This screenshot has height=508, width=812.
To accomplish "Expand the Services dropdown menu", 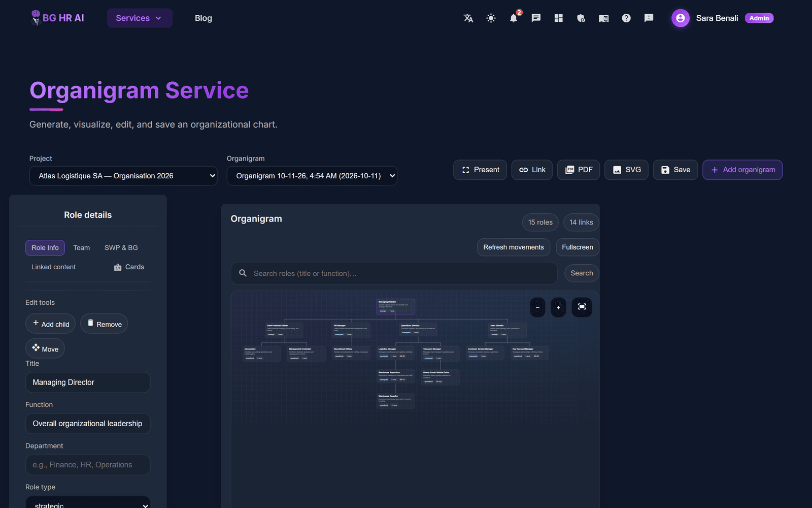I will [140, 18].
